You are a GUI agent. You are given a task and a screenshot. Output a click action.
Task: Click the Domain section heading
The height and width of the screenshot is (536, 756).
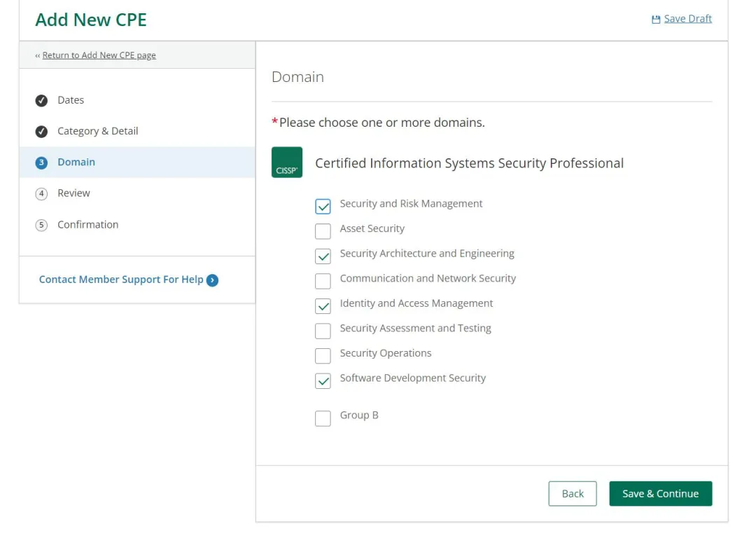pyautogui.click(x=297, y=76)
